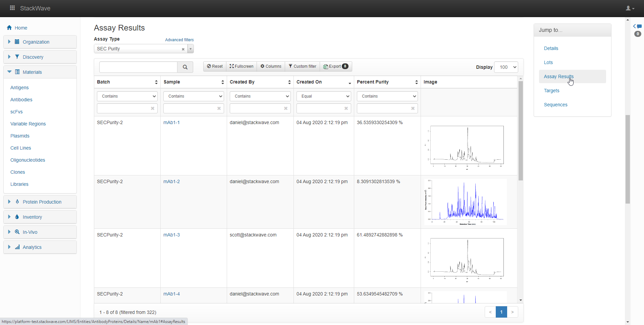Toggle Fullscreen mode for the table
This screenshot has height=325, width=644.
pos(241,66)
